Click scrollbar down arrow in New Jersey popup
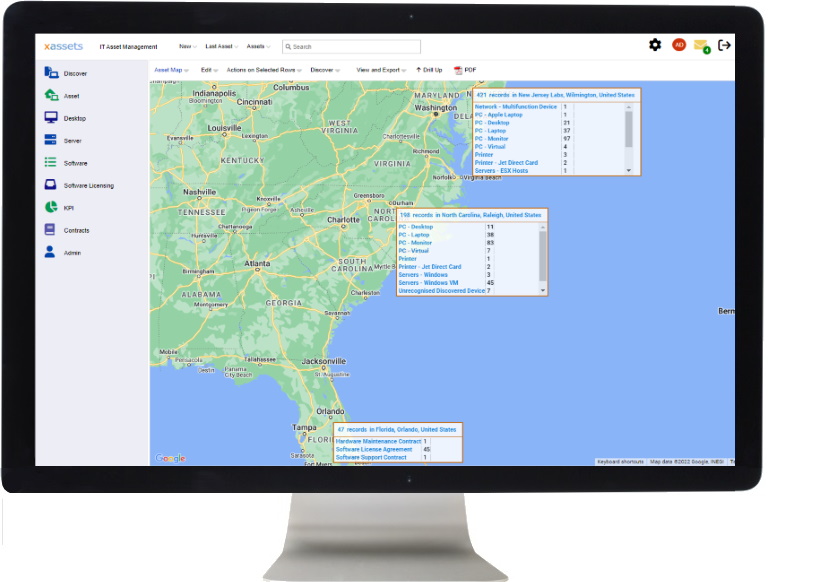Viewport: 816px width, 582px height. (629, 170)
